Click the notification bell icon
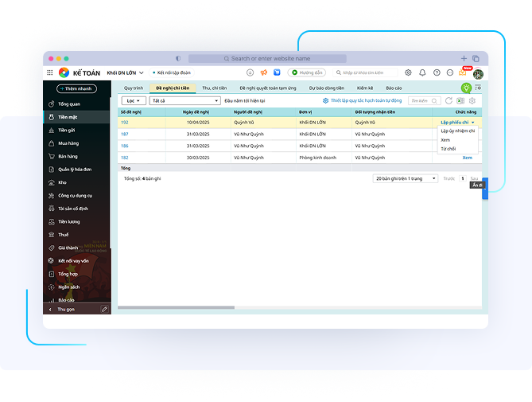Image resolution: width=532 pixels, height=402 pixels. click(422, 72)
